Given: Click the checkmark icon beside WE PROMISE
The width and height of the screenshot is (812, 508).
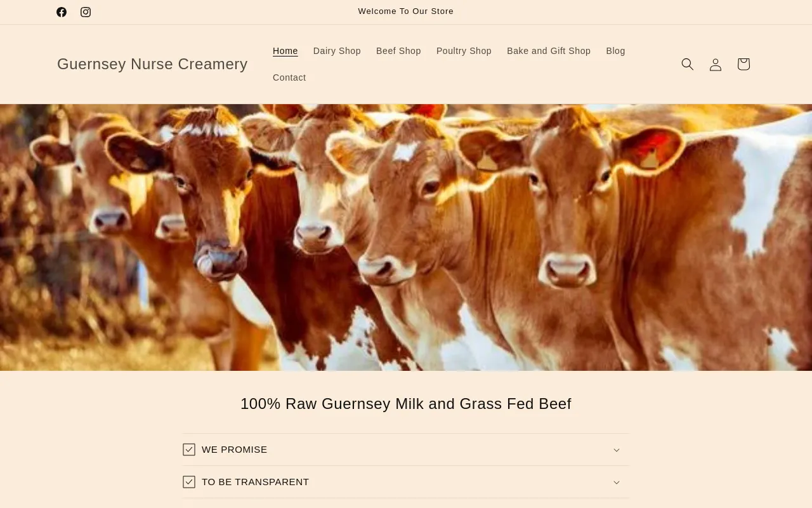Looking at the screenshot, I should [189, 450].
